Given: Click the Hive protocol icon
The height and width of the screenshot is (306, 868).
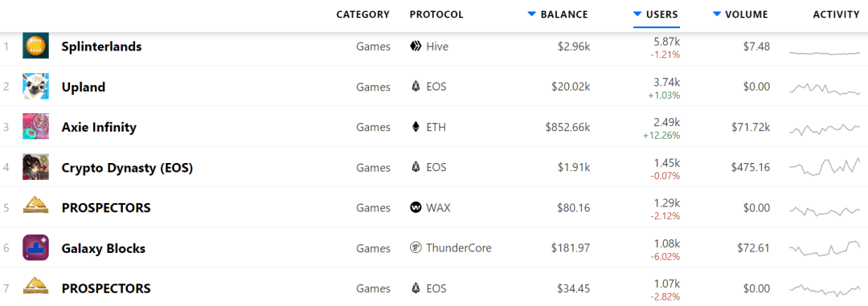Looking at the screenshot, I should (x=416, y=47).
